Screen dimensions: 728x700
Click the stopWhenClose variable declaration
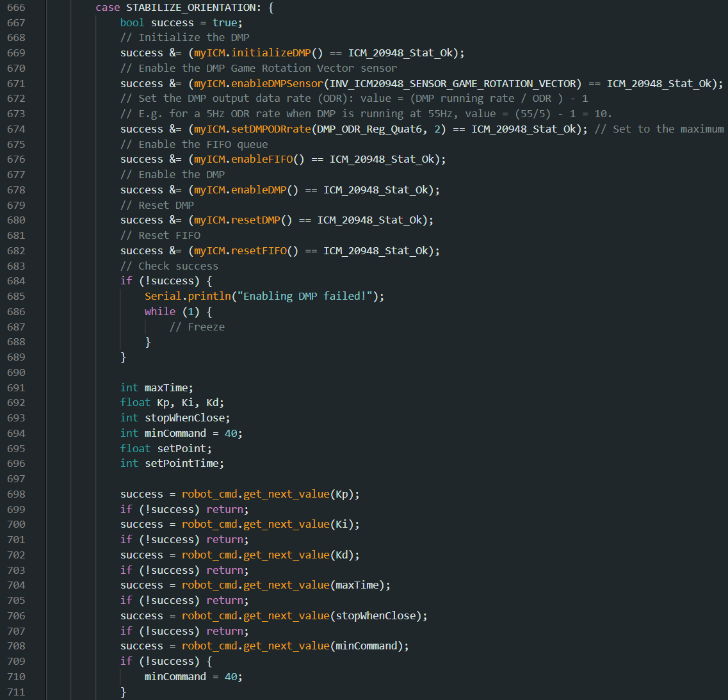(185, 418)
